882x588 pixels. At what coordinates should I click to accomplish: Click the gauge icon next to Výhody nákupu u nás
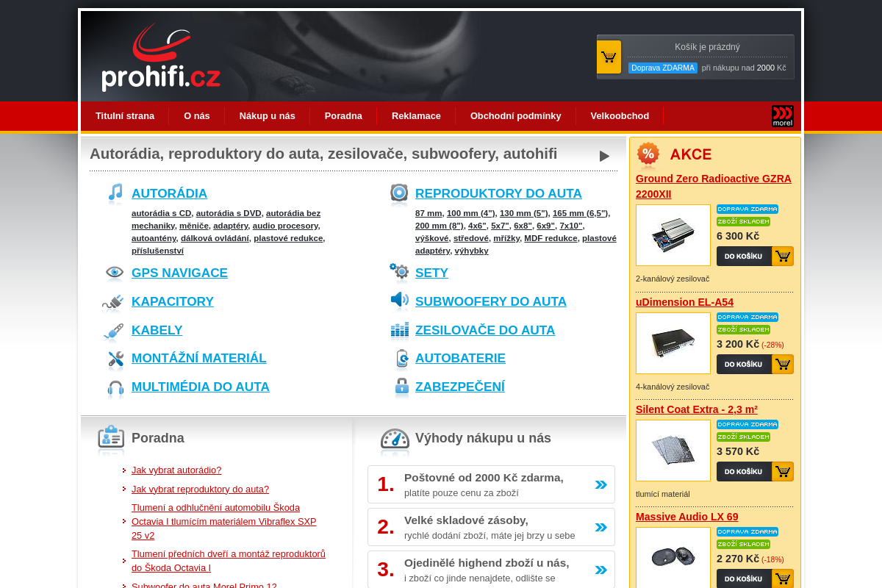click(395, 440)
